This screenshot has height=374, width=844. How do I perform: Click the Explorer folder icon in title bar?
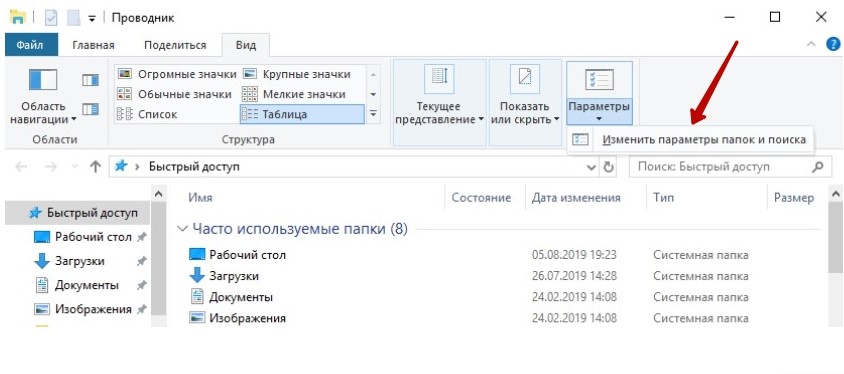tap(18, 18)
